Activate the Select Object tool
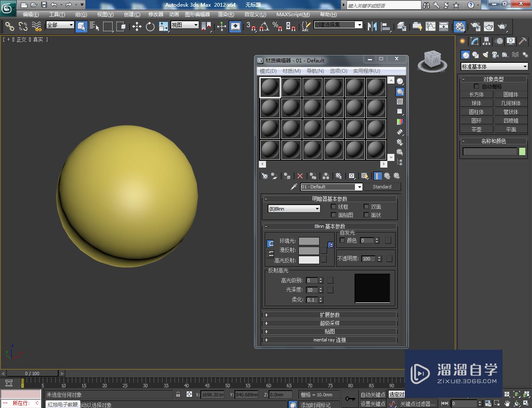The width and height of the screenshot is (532, 408). coord(81,27)
